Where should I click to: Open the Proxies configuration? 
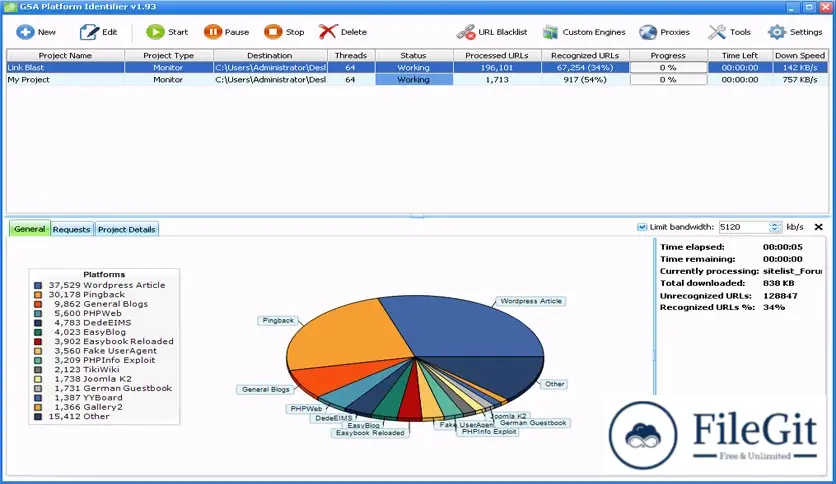pyautogui.click(x=649, y=32)
